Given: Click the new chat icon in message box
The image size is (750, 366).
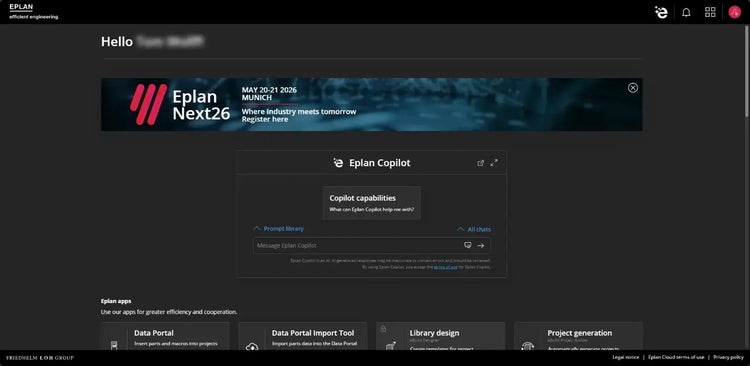Looking at the screenshot, I should click(467, 245).
